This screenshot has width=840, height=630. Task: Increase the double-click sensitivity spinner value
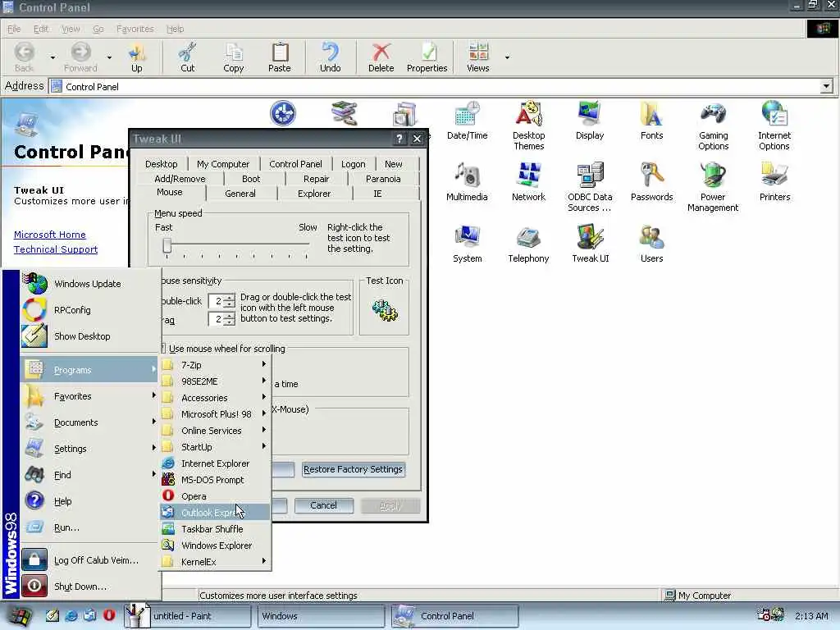(230, 297)
